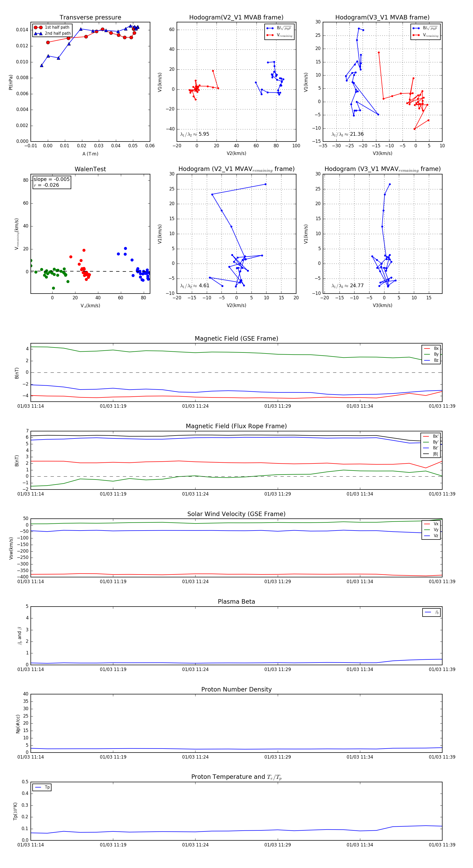Screen dimensions: 473x868
Task: Click the 'Pt(nPa)' y-axis label
Action: point(11,82)
